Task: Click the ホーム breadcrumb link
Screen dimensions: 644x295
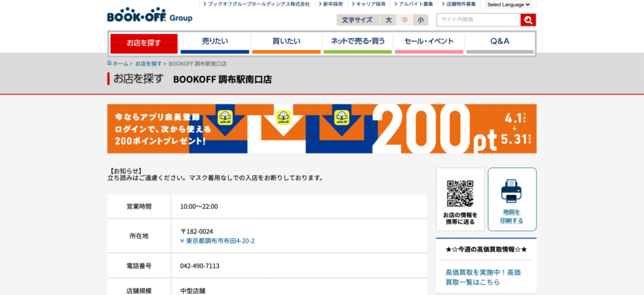Action: 121,64
